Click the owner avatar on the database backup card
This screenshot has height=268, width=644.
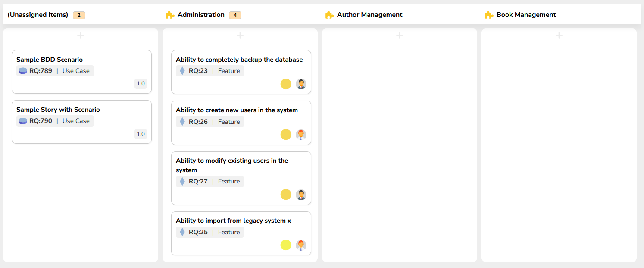tap(301, 84)
